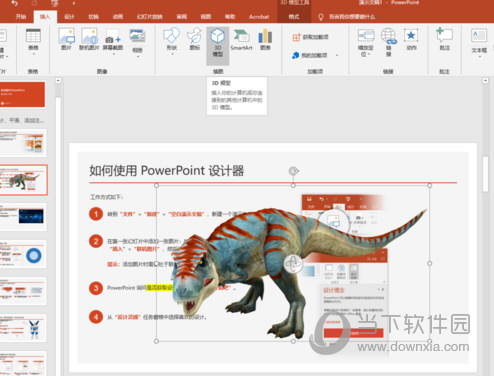Select the slide thumbnail above the dinosaur slide
Image resolution: width=494 pixels, height=376 pixels.
coord(23,143)
